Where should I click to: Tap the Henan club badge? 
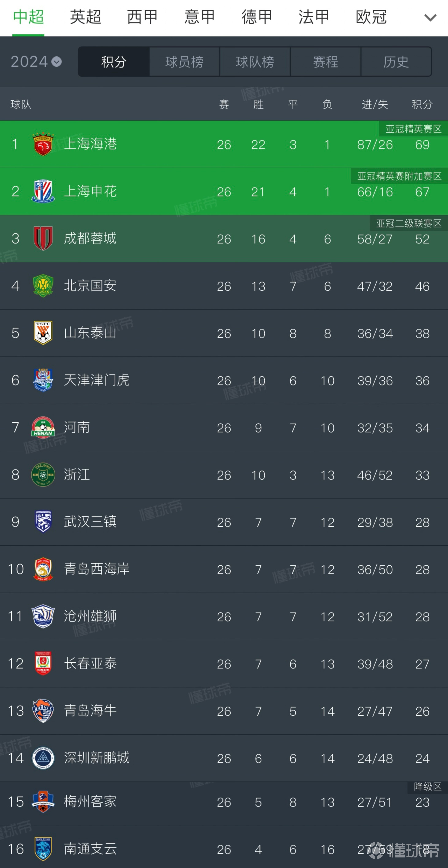pyautogui.click(x=43, y=427)
